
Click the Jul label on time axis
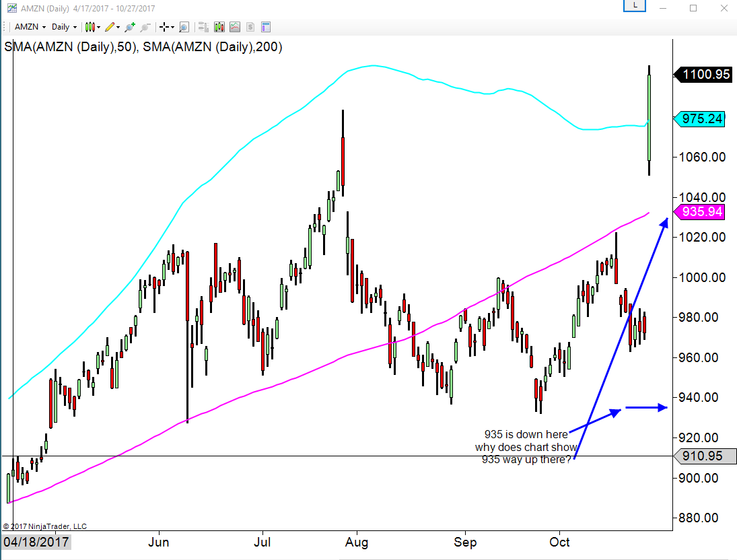coord(262,542)
